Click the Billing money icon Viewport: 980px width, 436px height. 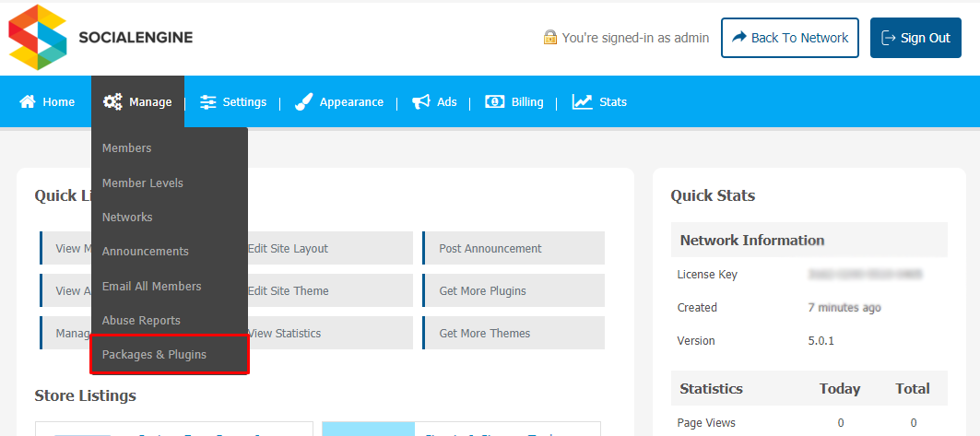pos(495,102)
